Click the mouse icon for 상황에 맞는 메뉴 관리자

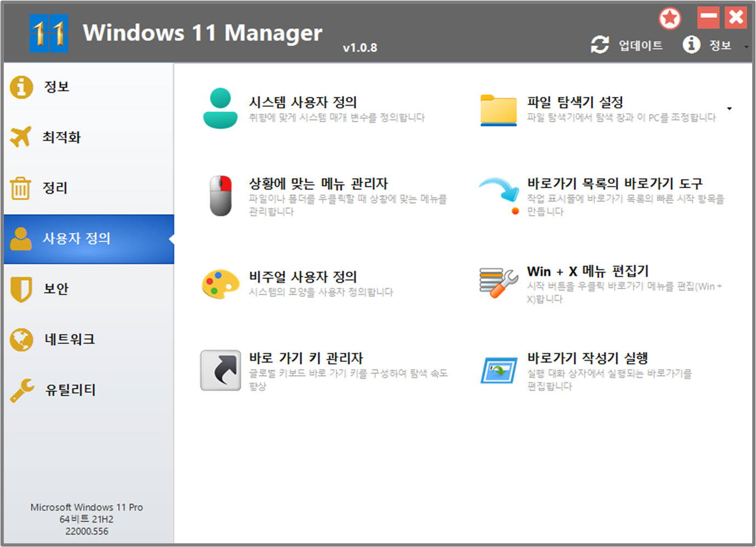221,195
